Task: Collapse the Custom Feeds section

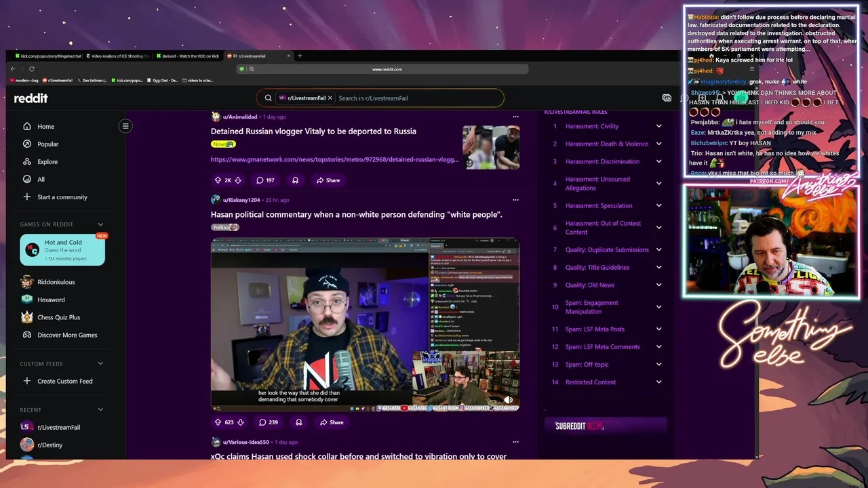Action: [x=100, y=364]
